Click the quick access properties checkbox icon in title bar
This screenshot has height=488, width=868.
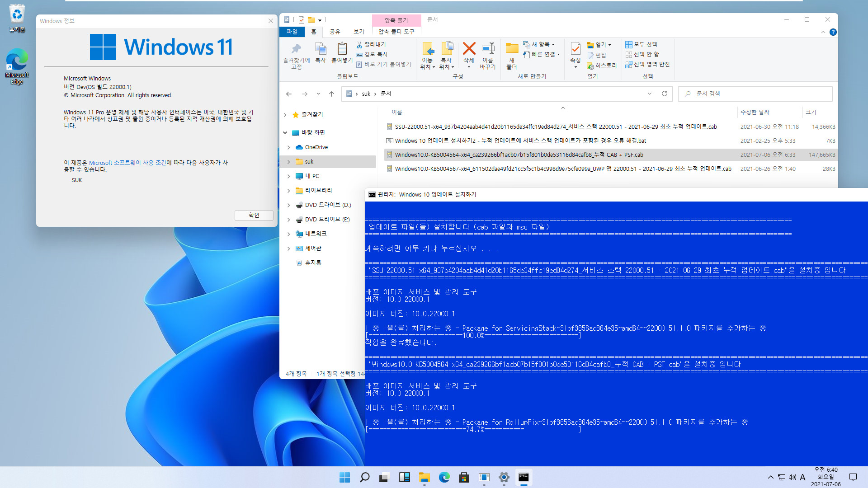tap(302, 20)
